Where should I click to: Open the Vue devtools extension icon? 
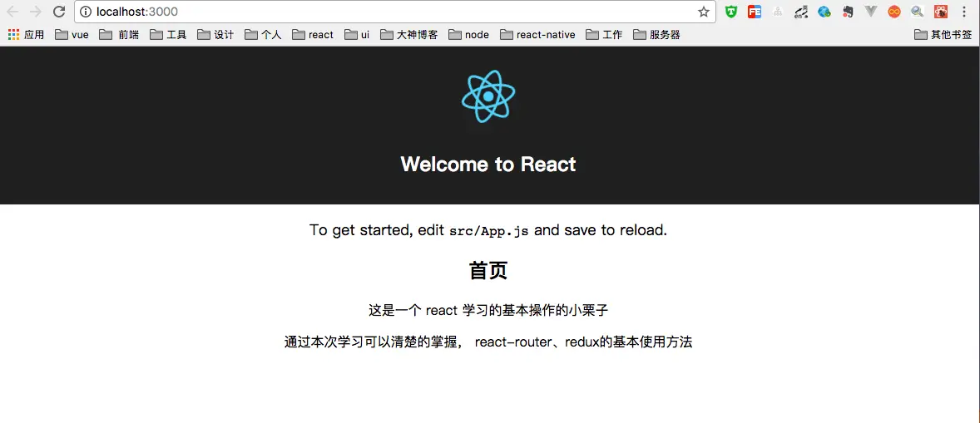pos(871,12)
